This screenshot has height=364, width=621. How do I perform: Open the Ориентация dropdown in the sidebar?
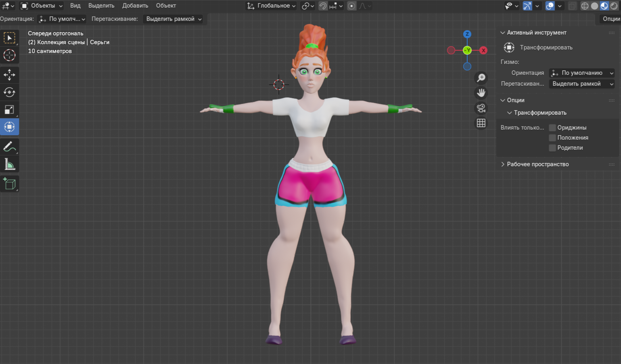582,73
